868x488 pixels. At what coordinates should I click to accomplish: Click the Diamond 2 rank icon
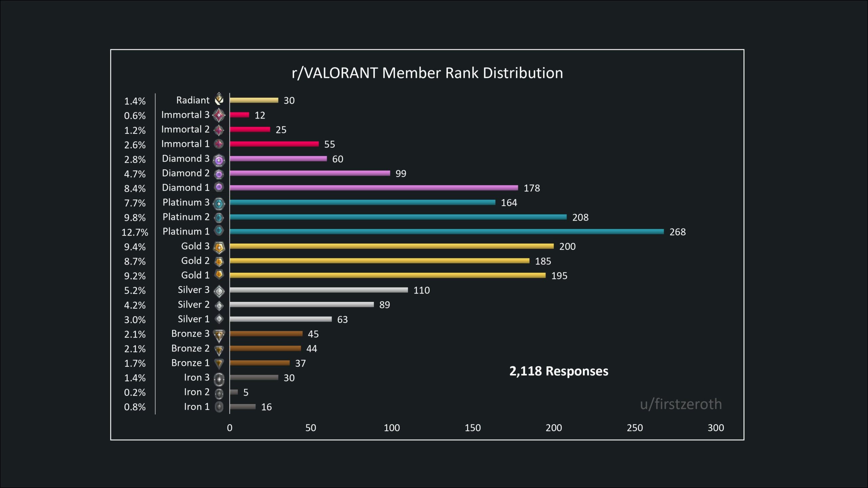pos(219,174)
